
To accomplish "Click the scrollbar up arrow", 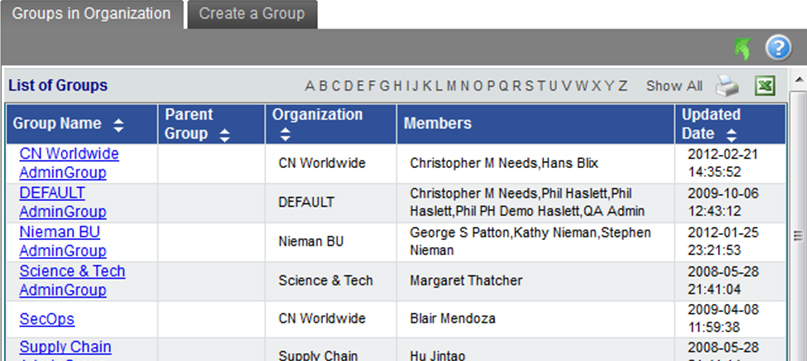I will tap(799, 80).
